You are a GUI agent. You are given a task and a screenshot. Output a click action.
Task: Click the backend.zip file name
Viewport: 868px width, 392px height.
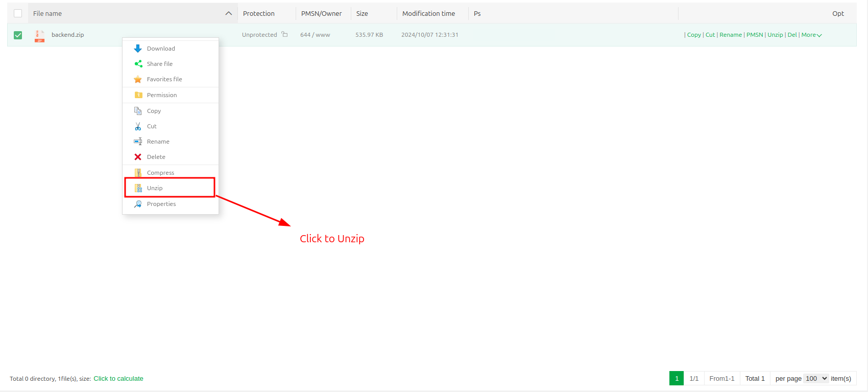coord(67,35)
